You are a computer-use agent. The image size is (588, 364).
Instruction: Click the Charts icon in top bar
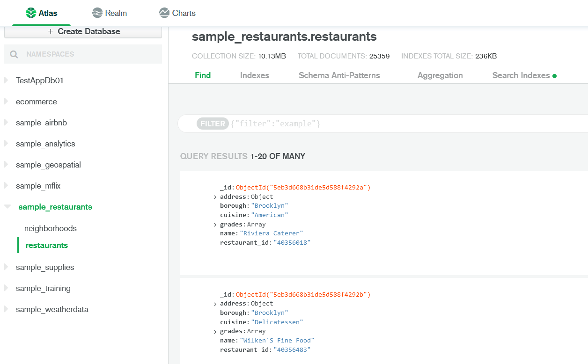pyautogui.click(x=164, y=13)
